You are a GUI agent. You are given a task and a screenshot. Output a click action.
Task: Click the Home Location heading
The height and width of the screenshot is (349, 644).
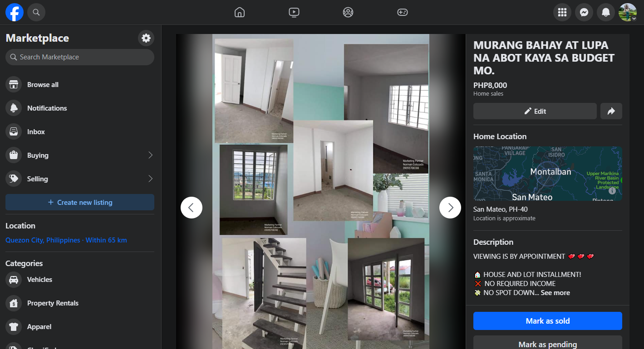click(x=500, y=136)
